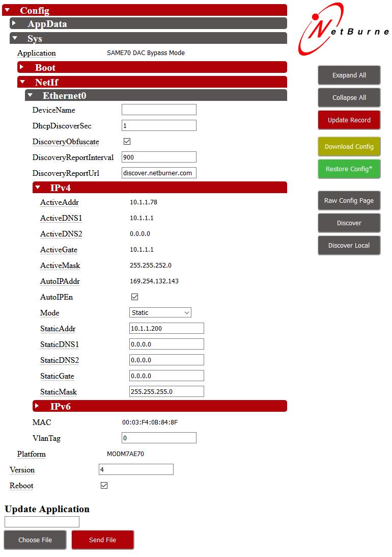Focus the DhcpDiscoverSec input field

[159, 125]
